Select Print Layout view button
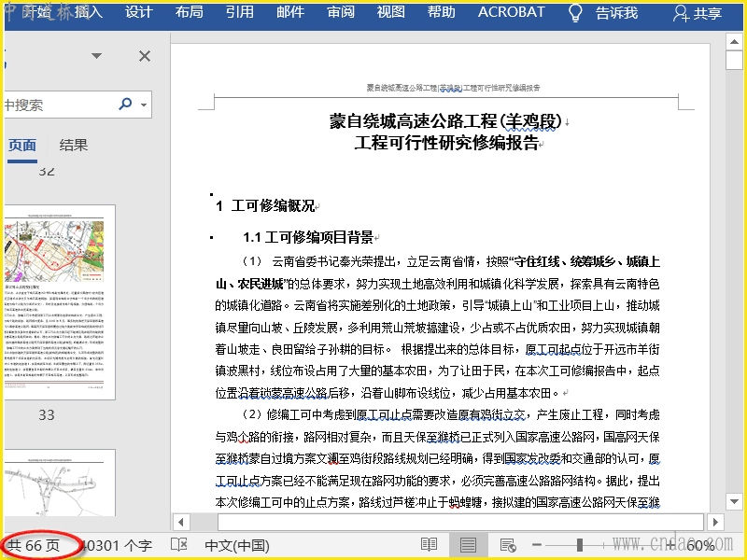The image size is (747, 560). [469, 545]
